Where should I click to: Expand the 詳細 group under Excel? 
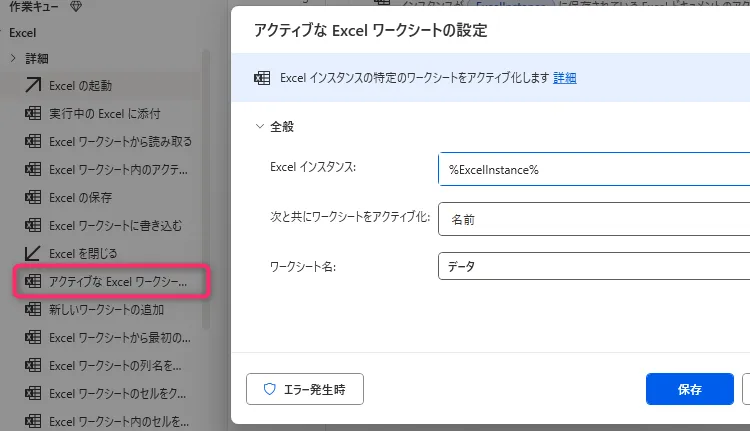(x=14, y=58)
